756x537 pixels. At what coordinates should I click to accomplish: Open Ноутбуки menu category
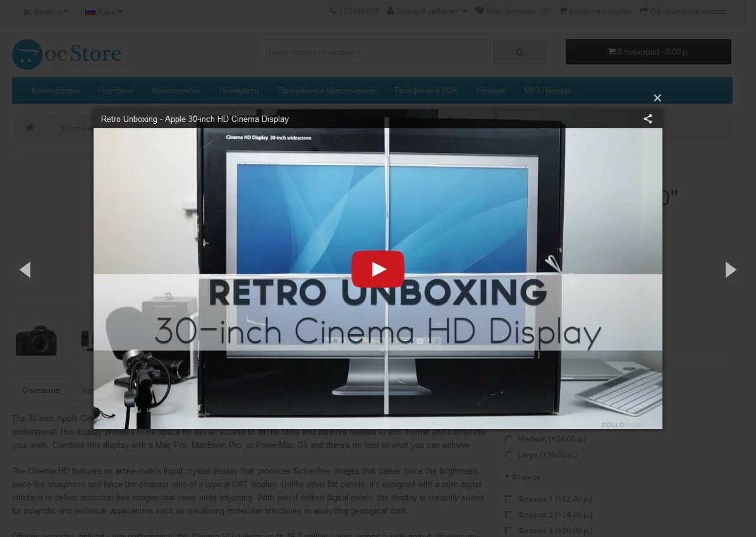point(116,90)
